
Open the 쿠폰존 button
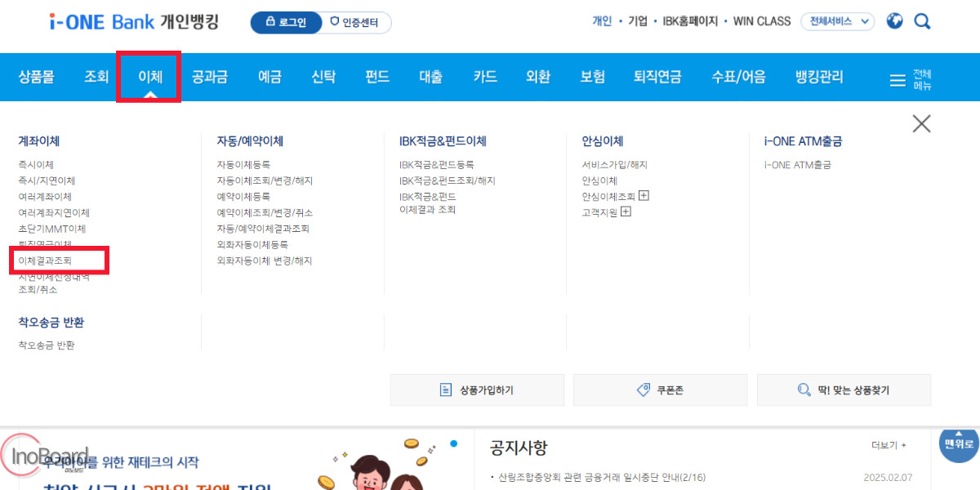click(660, 390)
